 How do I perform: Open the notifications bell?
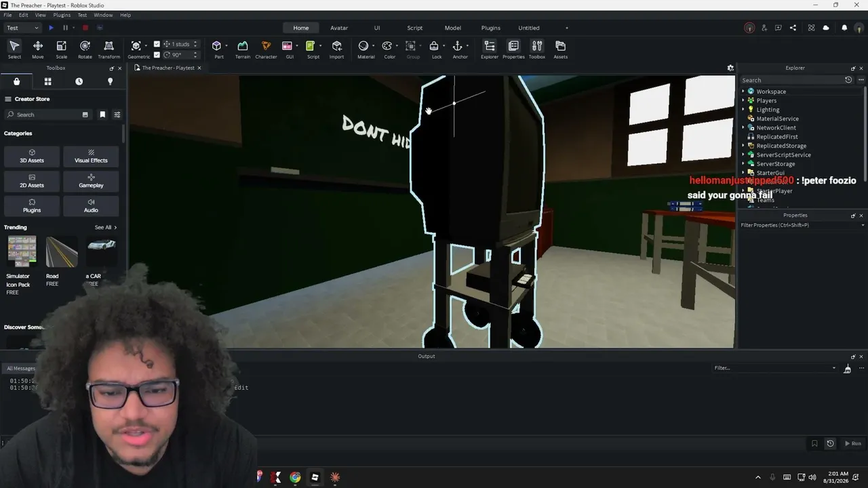[844, 28]
